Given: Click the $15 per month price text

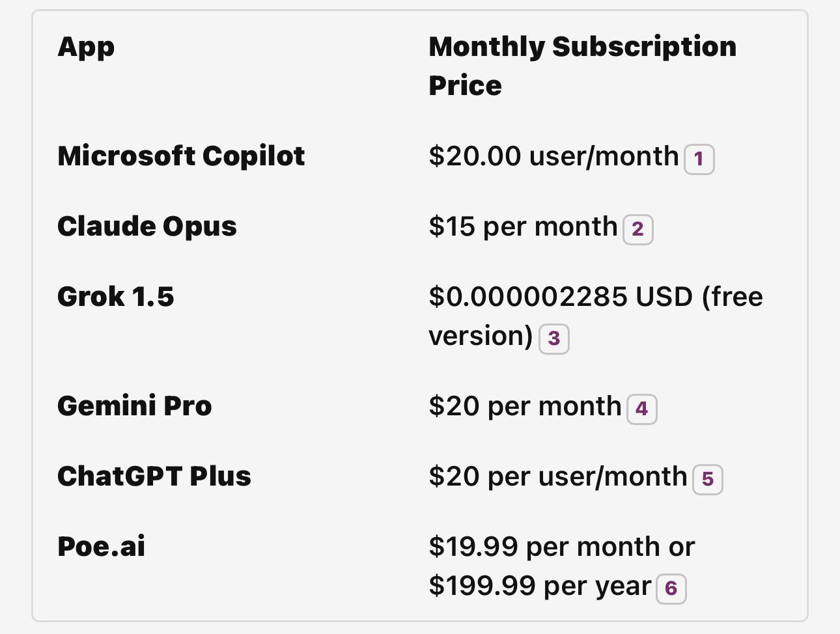Looking at the screenshot, I should pyautogui.click(x=523, y=227).
